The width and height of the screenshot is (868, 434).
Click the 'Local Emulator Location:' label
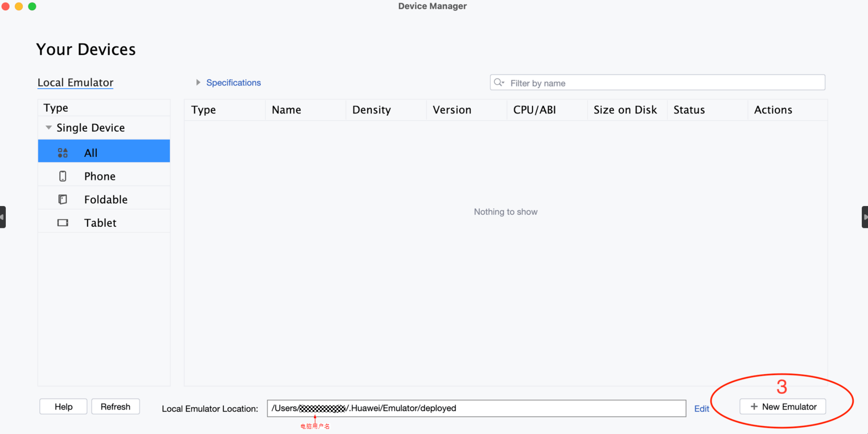click(210, 409)
